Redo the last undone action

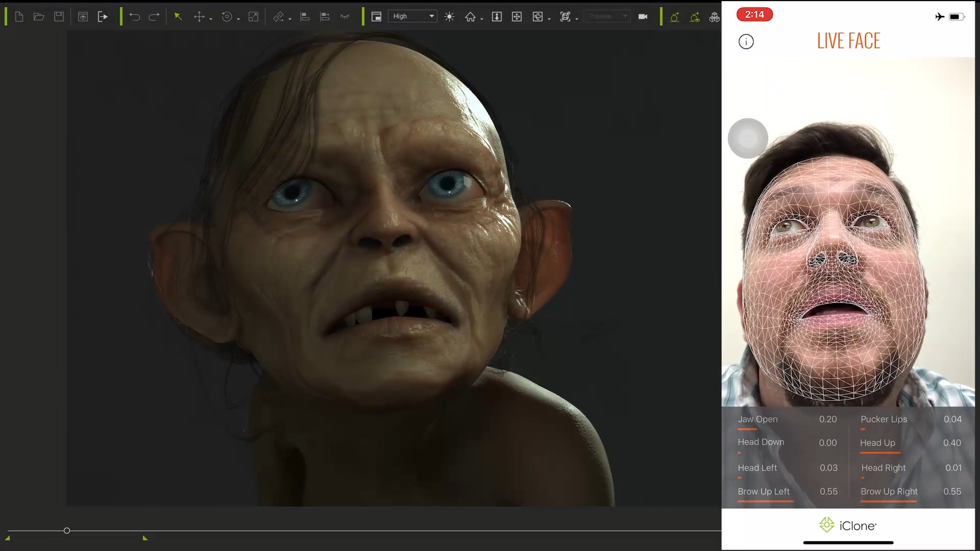(x=154, y=17)
